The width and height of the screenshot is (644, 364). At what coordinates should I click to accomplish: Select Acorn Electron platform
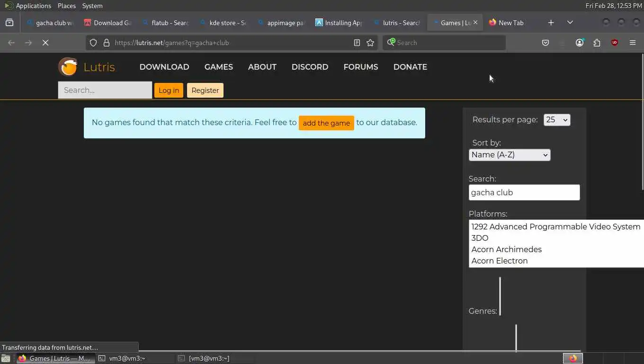pos(556,261)
